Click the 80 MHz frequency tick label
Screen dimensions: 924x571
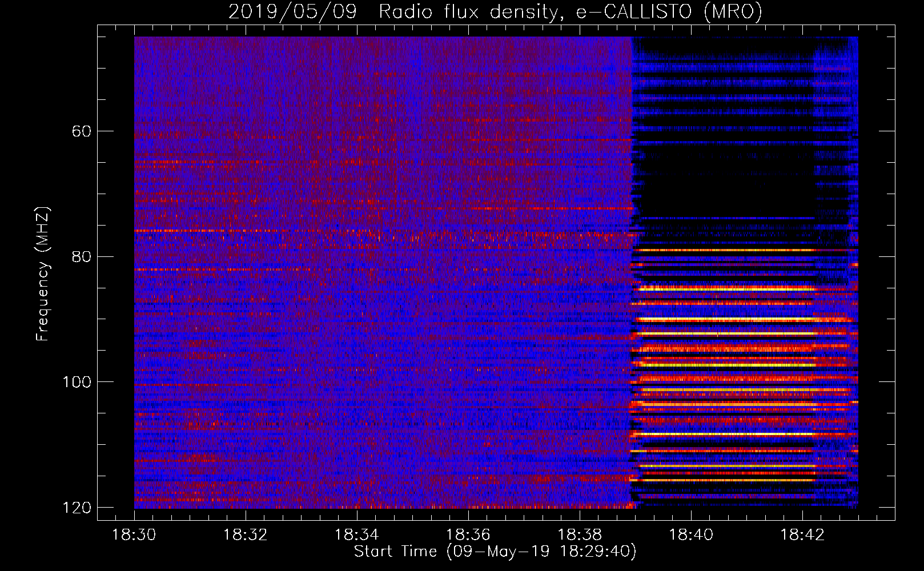tap(82, 256)
